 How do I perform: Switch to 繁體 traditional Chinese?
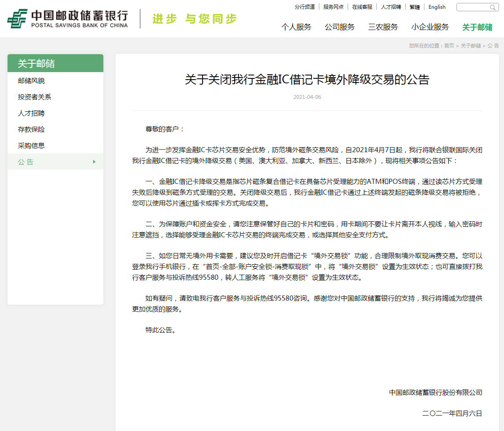tap(415, 7)
